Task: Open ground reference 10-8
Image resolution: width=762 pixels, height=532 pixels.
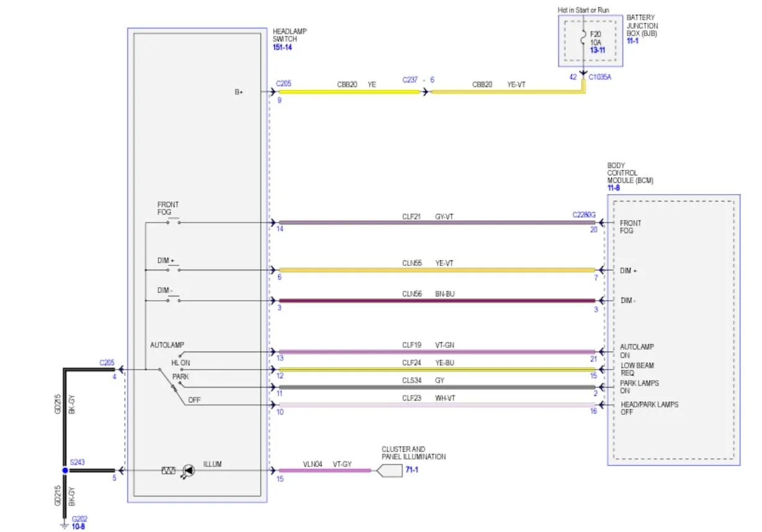Action: pos(78,526)
